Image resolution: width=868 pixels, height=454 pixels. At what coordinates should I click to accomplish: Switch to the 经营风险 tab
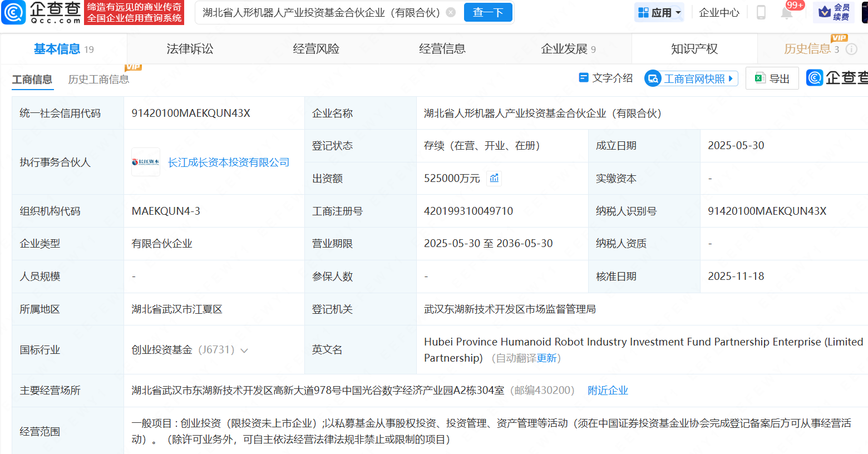click(x=316, y=49)
